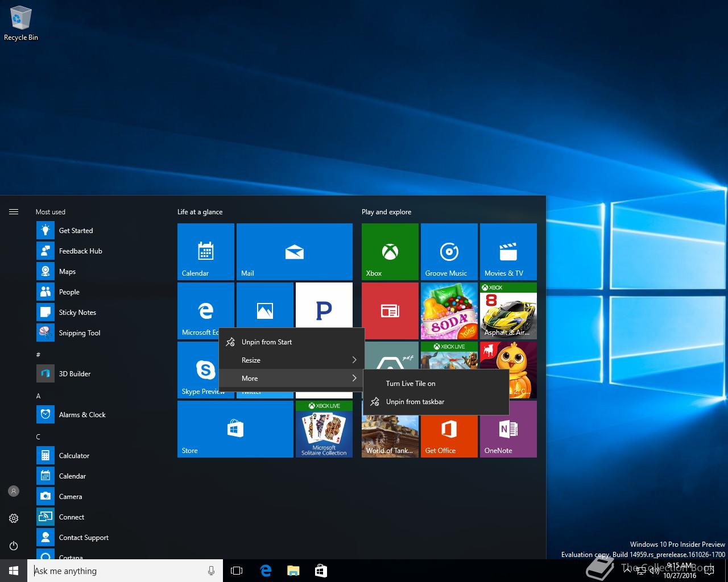This screenshot has width=728, height=582.
Task: Click the # letter header
Action: (38, 355)
